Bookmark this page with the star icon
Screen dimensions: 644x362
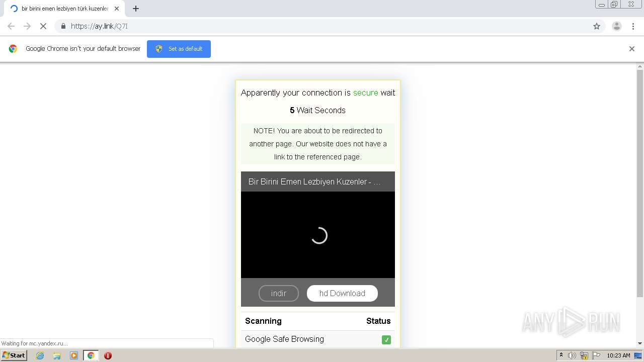(597, 26)
